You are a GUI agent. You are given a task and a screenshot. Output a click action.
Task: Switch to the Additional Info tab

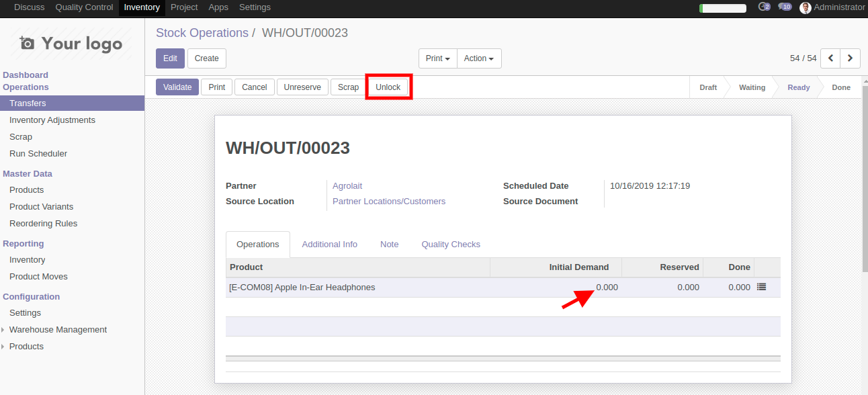click(x=329, y=245)
